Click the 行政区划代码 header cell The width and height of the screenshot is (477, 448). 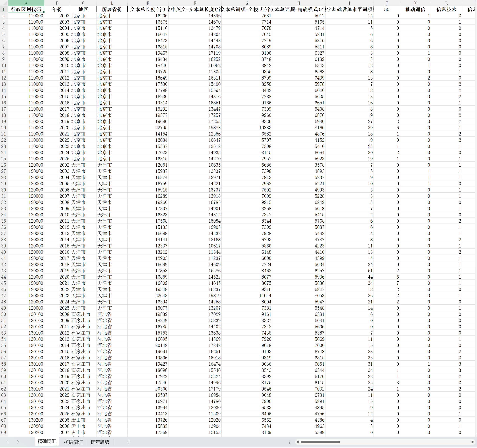(26, 9)
